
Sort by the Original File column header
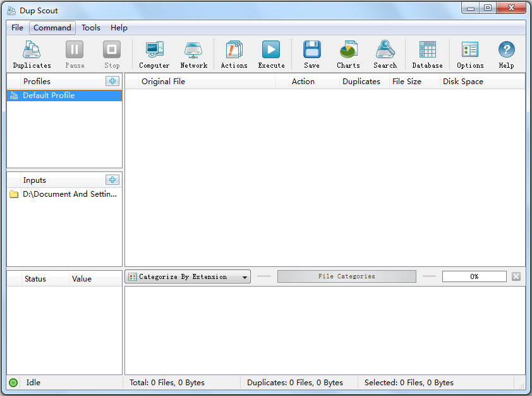[207, 82]
